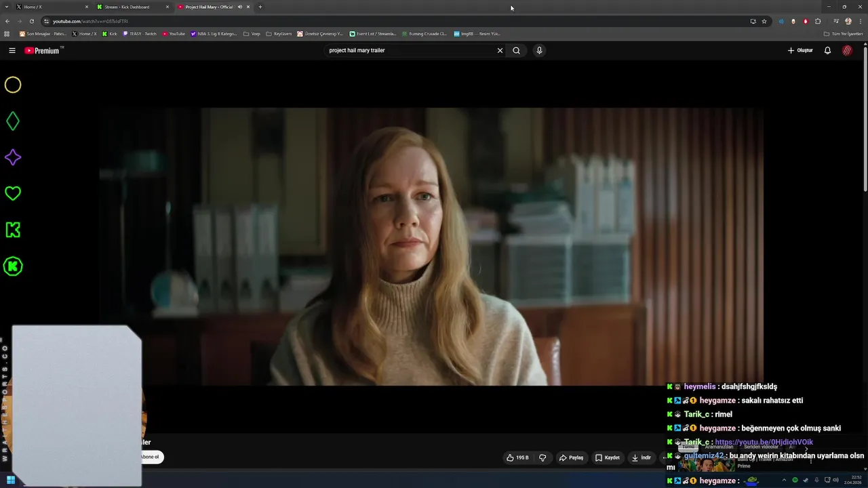Screen dimensions: 868x488
Task: Open the NBA 3. Lig bookmark
Action: point(214,33)
